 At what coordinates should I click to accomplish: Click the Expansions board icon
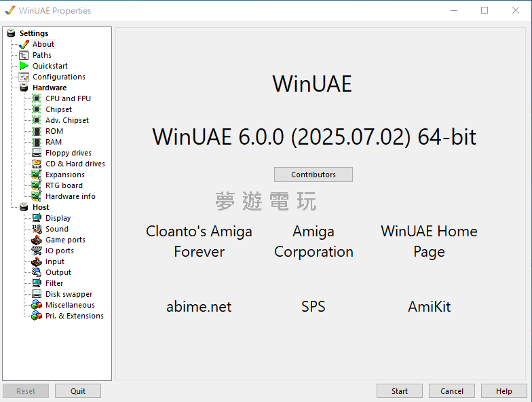click(37, 175)
